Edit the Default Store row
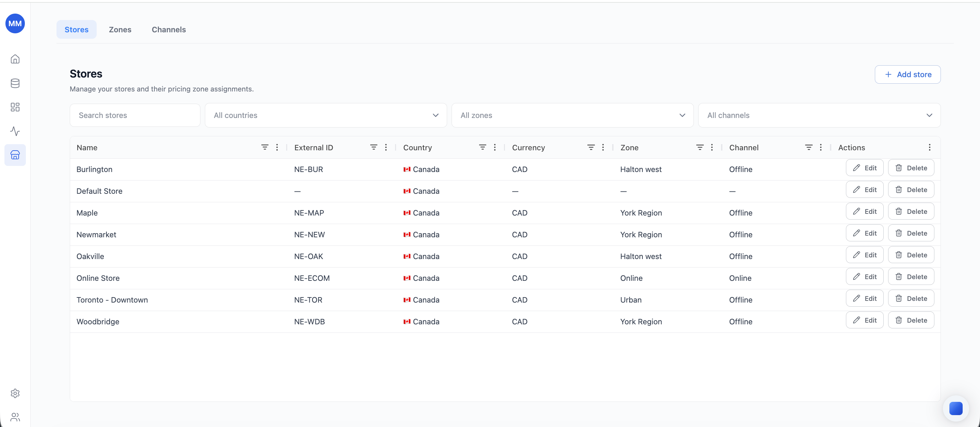Image resolution: width=980 pixels, height=427 pixels. (x=864, y=189)
